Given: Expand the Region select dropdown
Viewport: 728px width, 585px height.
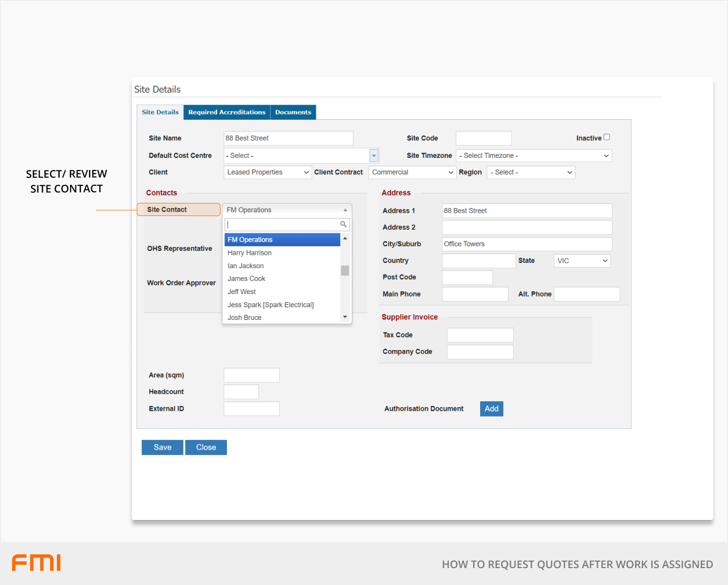Looking at the screenshot, I should point(531,173).
